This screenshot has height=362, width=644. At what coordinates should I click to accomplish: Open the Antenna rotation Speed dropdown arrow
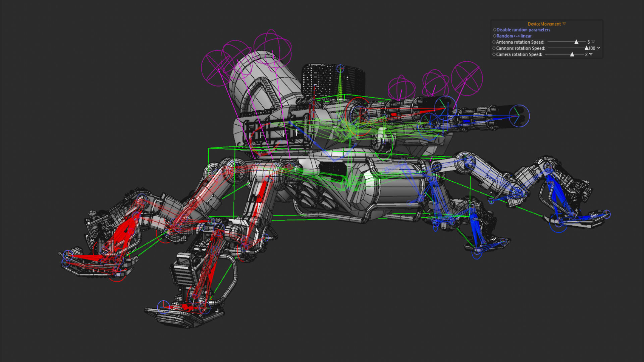point(593,42)
